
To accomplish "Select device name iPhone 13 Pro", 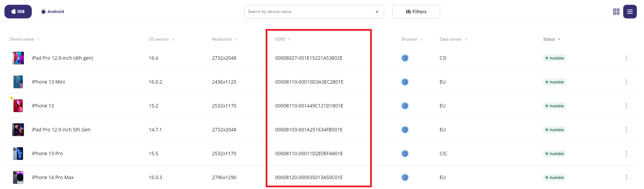I will point(47,154).
